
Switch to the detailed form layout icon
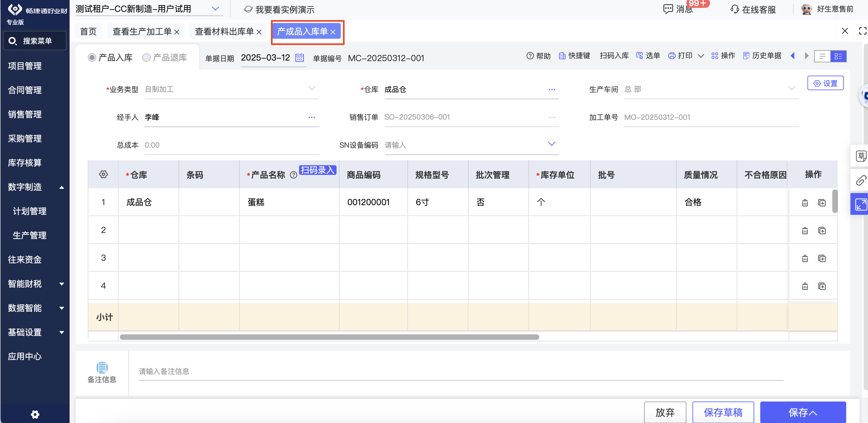[x=838, y=56]
